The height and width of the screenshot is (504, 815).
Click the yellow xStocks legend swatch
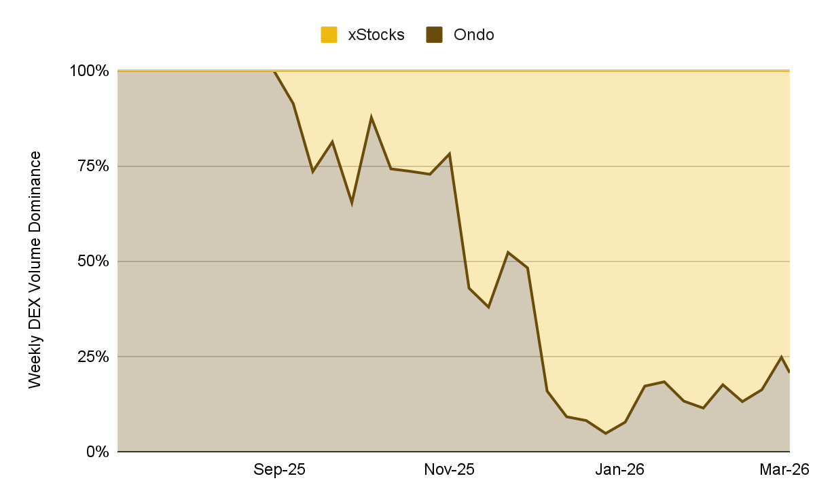[x=329, y=35]
